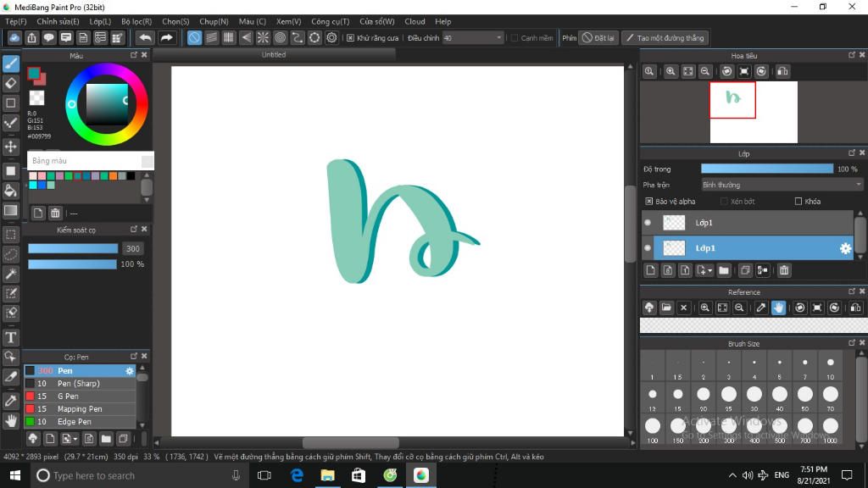Viewport: 868px width, 488px height.
Task: Choose the Move tool
Action: (x=10, y=147)
